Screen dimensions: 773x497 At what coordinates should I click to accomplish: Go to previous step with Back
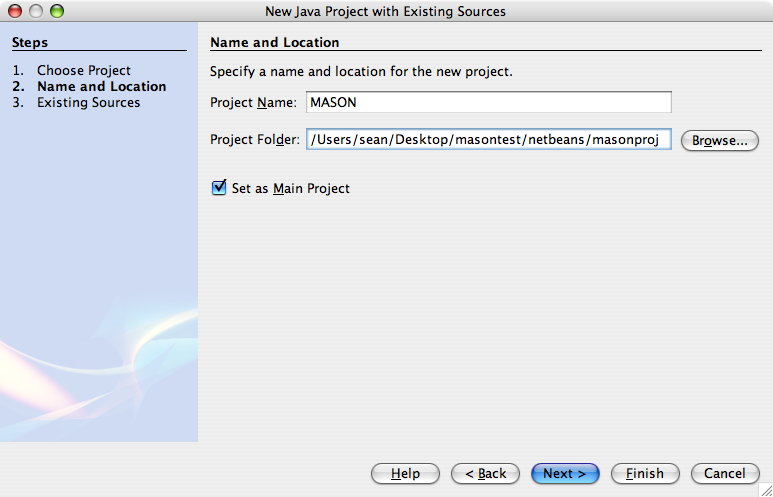pos(484,473)
